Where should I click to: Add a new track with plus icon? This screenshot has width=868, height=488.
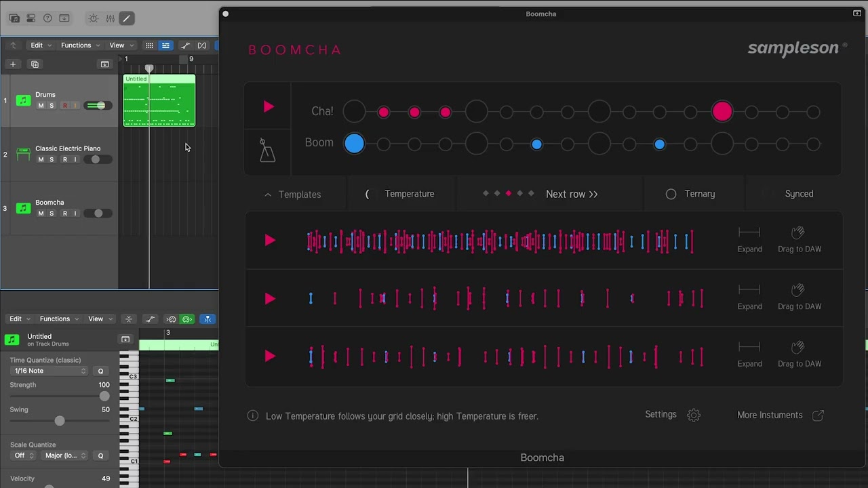[12, 64]
